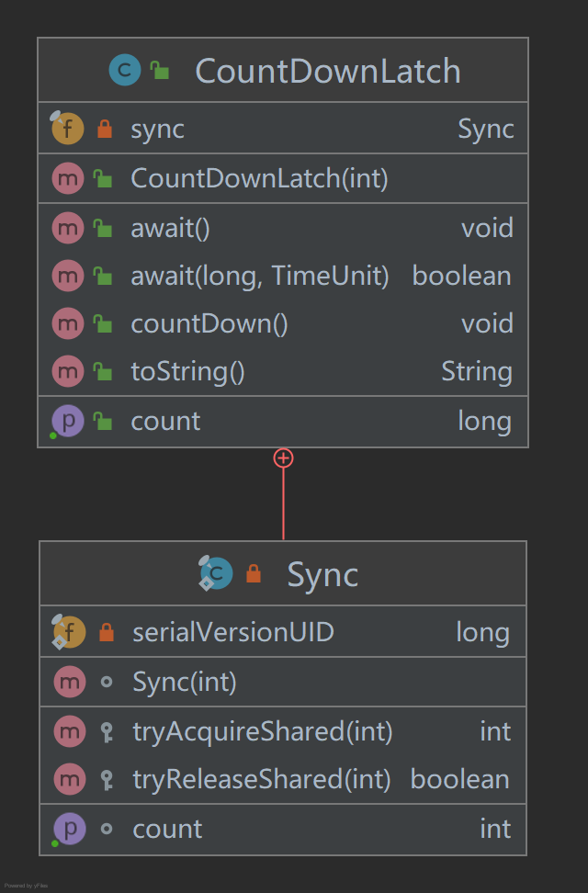Screen dimensions: 588x893
Task: Click the Sync type of sync field
Action: [485, 130]
